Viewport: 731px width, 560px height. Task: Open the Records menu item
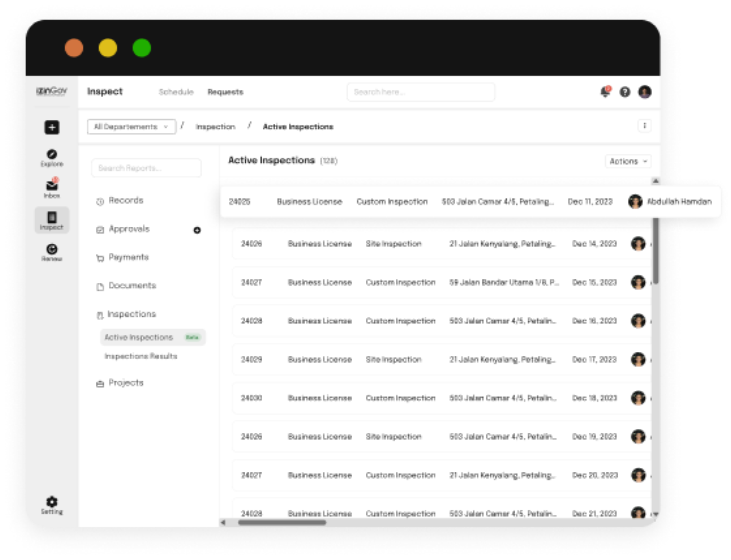click(x=126, y=200)
